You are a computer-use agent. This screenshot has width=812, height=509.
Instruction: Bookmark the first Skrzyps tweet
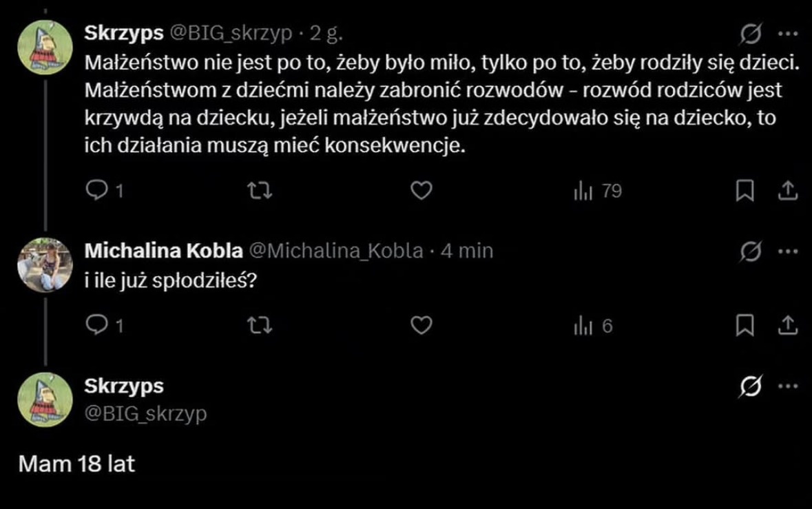[744, 191]
